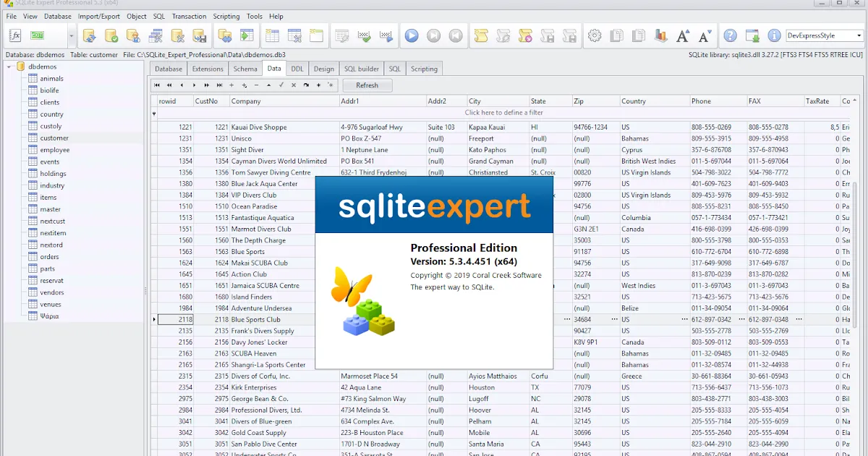
Task: Open the options gear icon
Action: coord(595,35)
